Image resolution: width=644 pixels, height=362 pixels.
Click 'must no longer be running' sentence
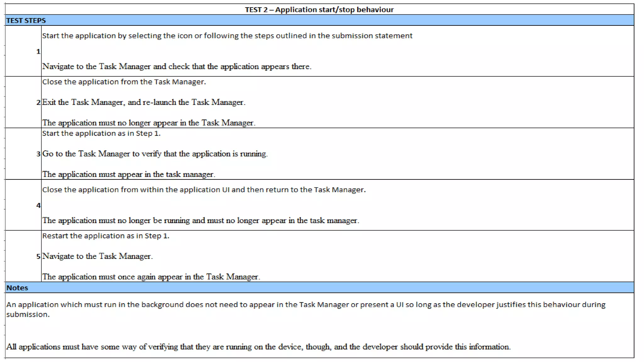coord(201,221)
